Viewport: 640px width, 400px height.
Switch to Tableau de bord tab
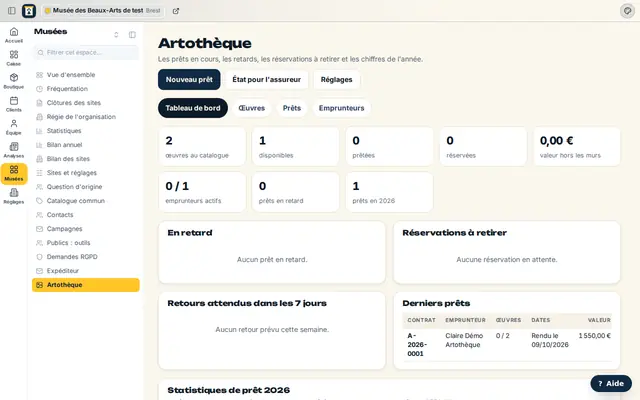tap(193, 108)
